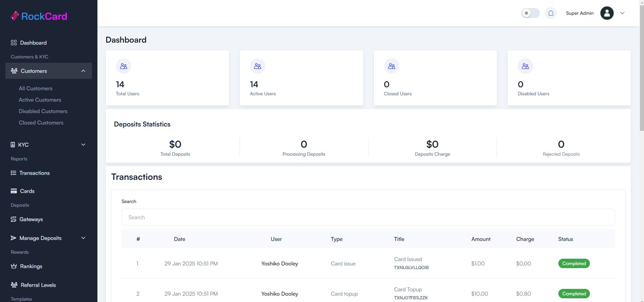644x302 pixels.
Task: Open the Disabled Customers link
Action: pyautogui.click(x=43, y=111)
